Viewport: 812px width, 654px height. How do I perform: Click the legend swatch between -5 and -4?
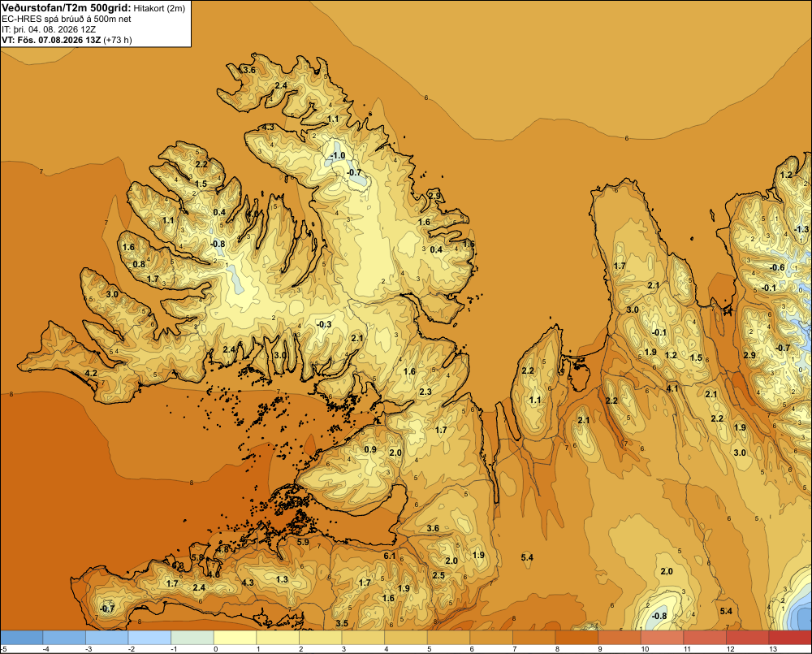[x=22, y=638]
